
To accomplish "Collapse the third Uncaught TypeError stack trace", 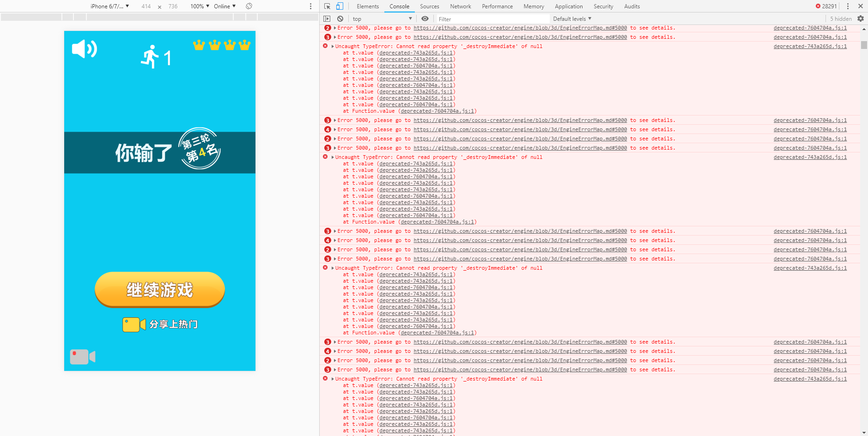I will point(333,268).
